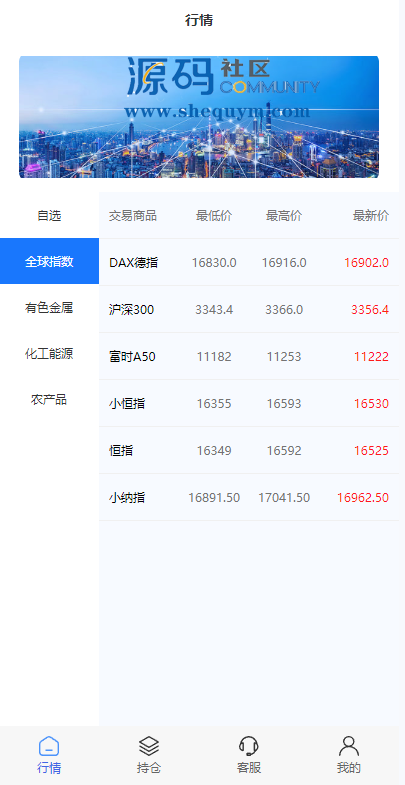The image size is (405, 785).
Task: Open the 小恒指 index row
Action: [249, 404]
